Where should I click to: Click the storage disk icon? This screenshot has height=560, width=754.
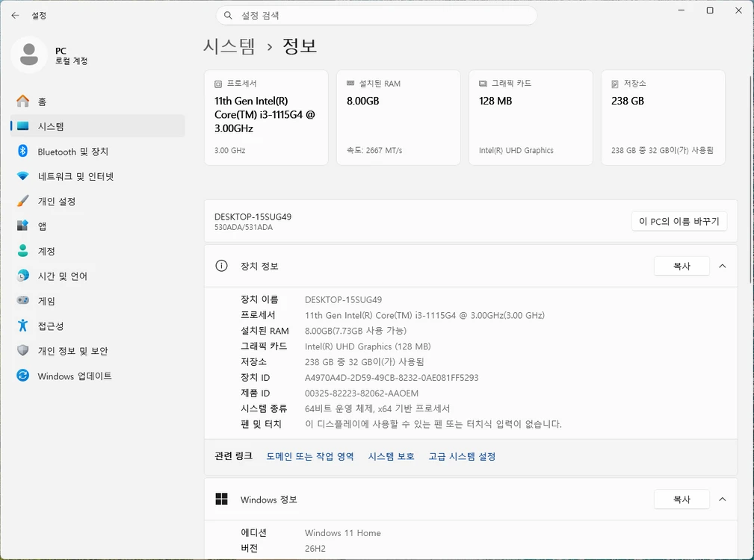[614, 84]
